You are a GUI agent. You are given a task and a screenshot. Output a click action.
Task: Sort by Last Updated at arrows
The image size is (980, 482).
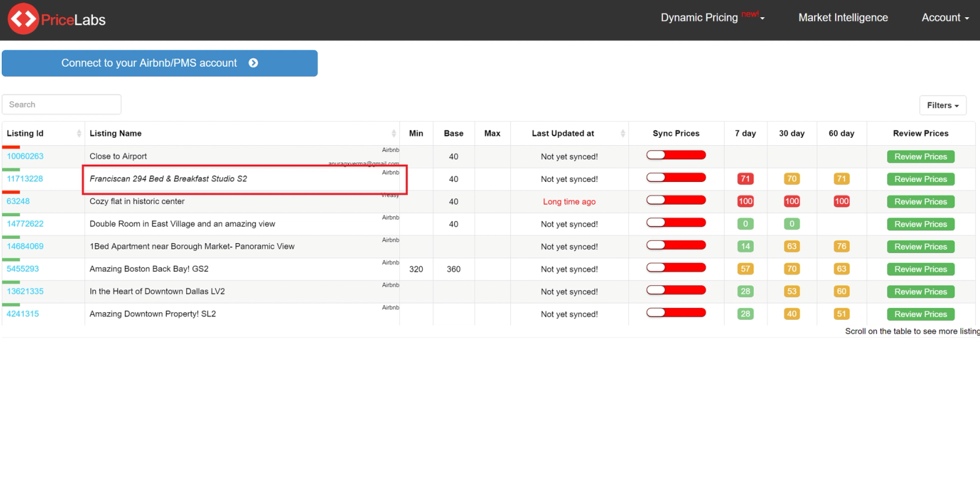(x=623, y=134)
